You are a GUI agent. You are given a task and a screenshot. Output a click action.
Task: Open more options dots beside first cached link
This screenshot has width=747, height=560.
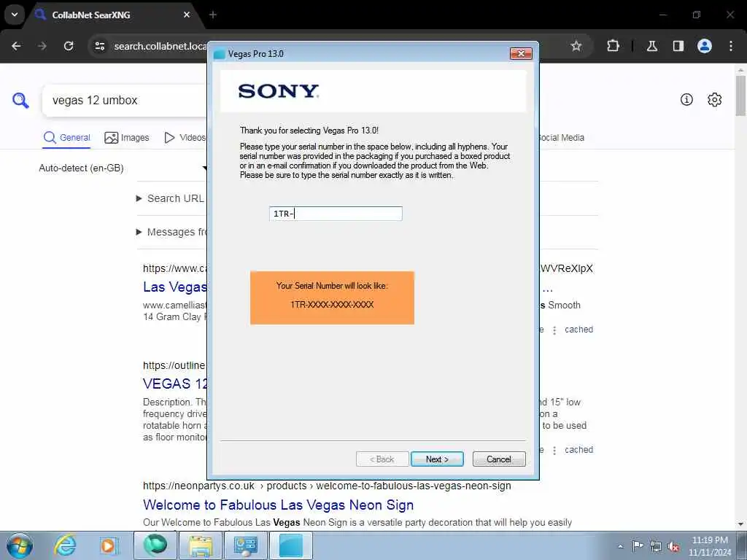(x=554, y=330)
